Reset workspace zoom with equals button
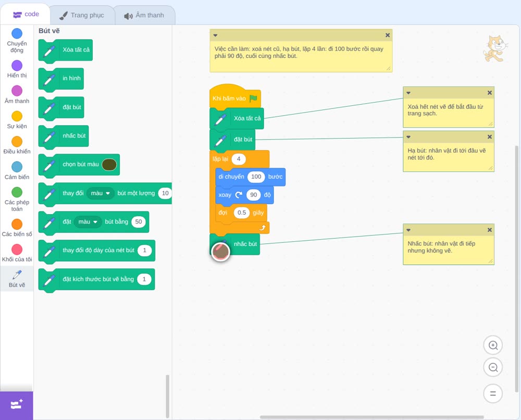 [x=493, y=393]
